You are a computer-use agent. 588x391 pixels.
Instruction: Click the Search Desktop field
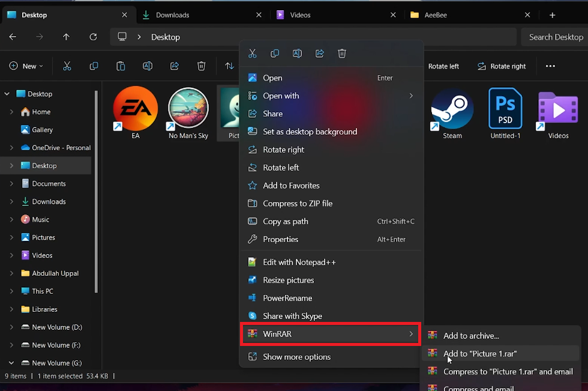pyautogui.click(x=555, y=37)
